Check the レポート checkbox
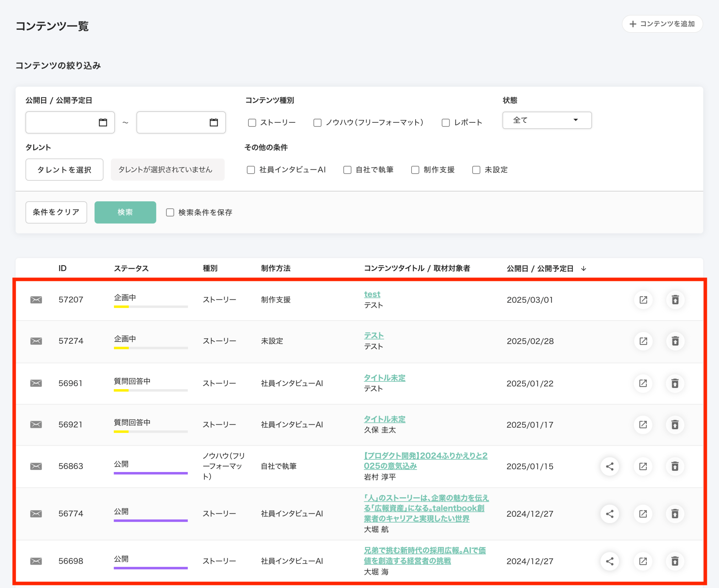 coord(446,122)
